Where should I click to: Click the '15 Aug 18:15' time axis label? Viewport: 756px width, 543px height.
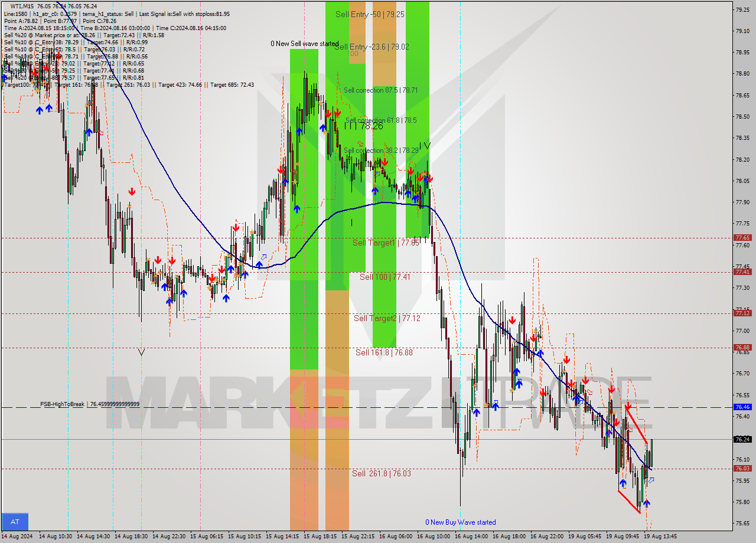pyautogui.click(x=320, y=537)
